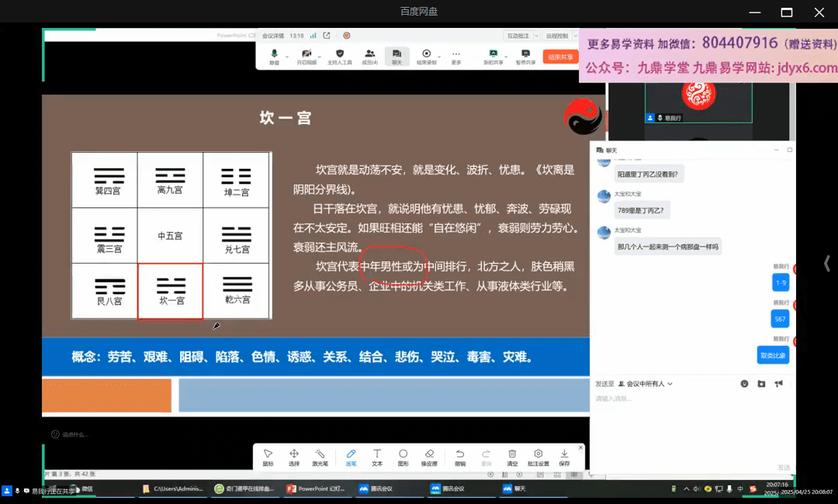Expand audio options arrow beside 静音
This screenshot has height=504, width=838.
point(287,55)
